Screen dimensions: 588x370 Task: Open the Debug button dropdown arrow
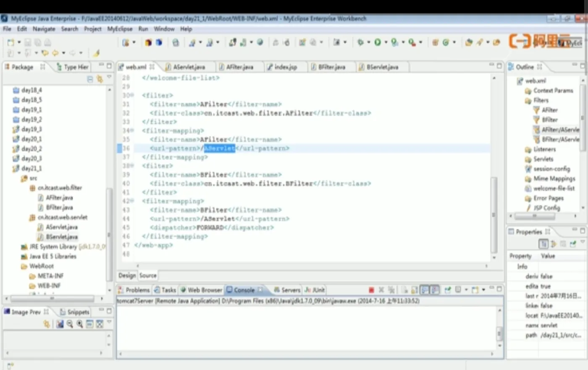(x=369, y=42)
